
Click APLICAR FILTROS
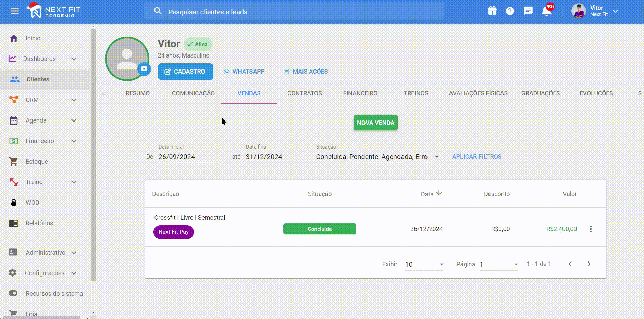(477, 157)
